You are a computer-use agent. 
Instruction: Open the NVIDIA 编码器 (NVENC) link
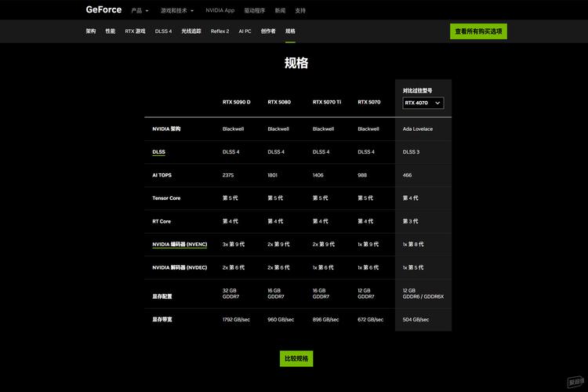click(x=180, y=245)
